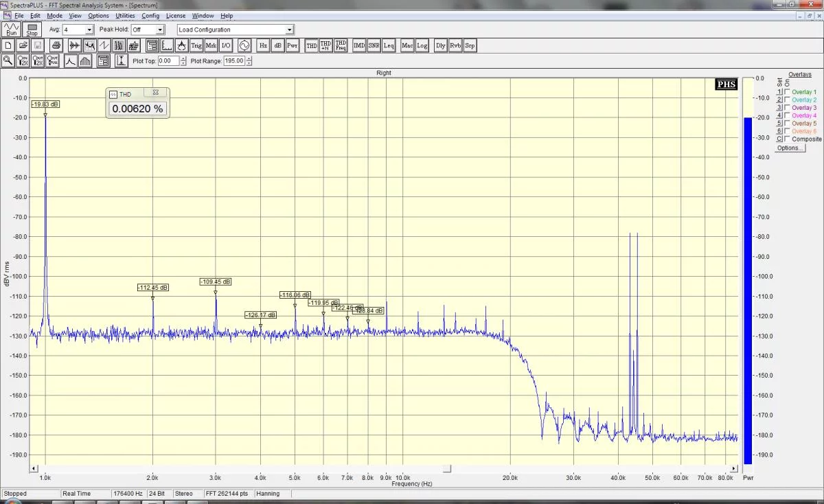Click the print icon in toolbar

coord(57,45)
